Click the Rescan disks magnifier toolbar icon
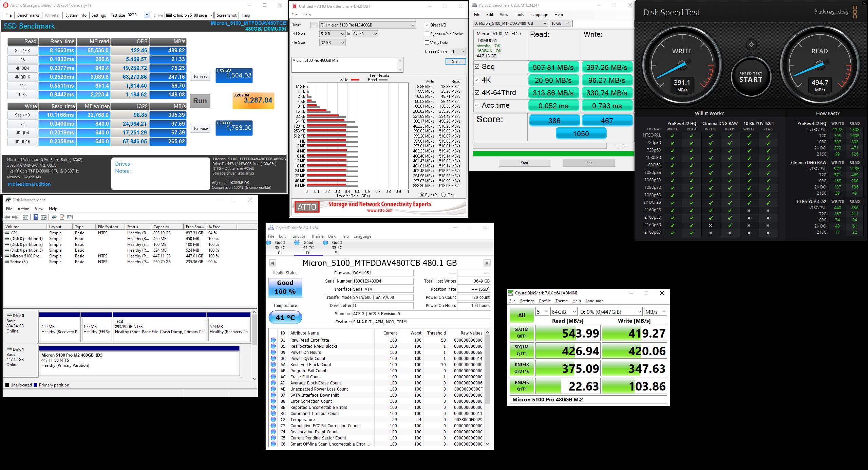868x470 pixels. point(54,217)
